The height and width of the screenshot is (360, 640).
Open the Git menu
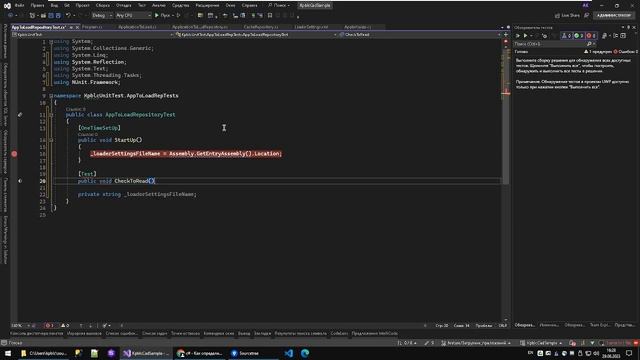click(x=67, y=6)
